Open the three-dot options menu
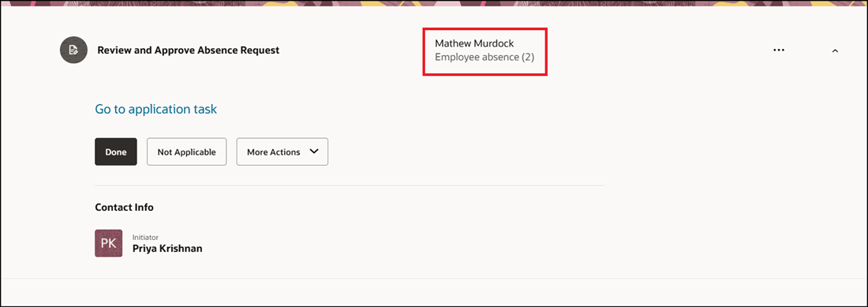 [x=779, y=51]
